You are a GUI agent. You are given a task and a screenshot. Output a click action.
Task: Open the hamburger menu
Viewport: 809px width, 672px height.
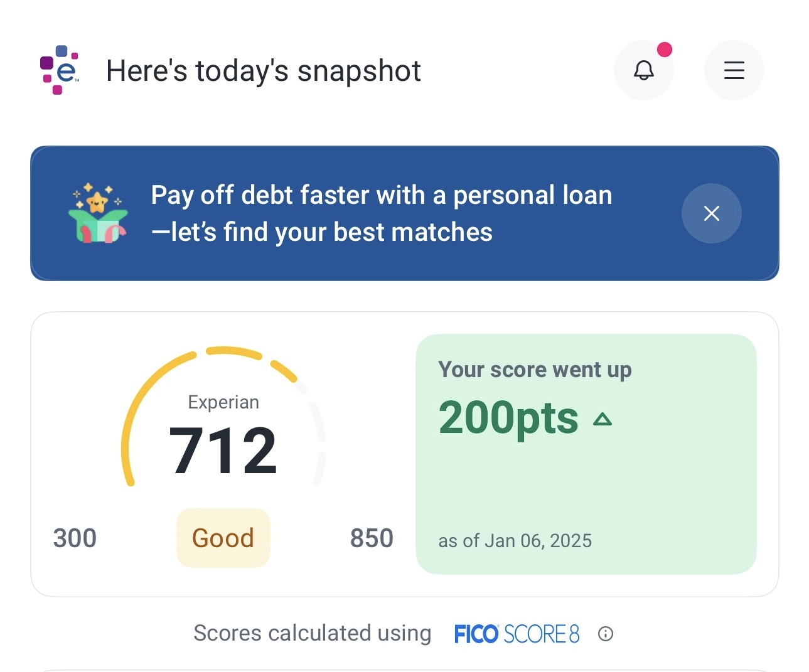click(x=734, y=70)
